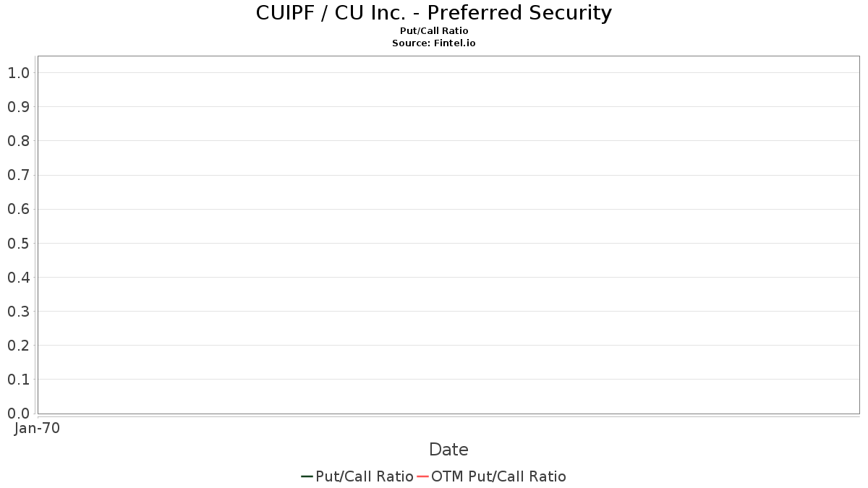Click the 1.0 y-axis tick label
Image resolution: width=868 pixels, height=488 pixels.
pos(18,73)
